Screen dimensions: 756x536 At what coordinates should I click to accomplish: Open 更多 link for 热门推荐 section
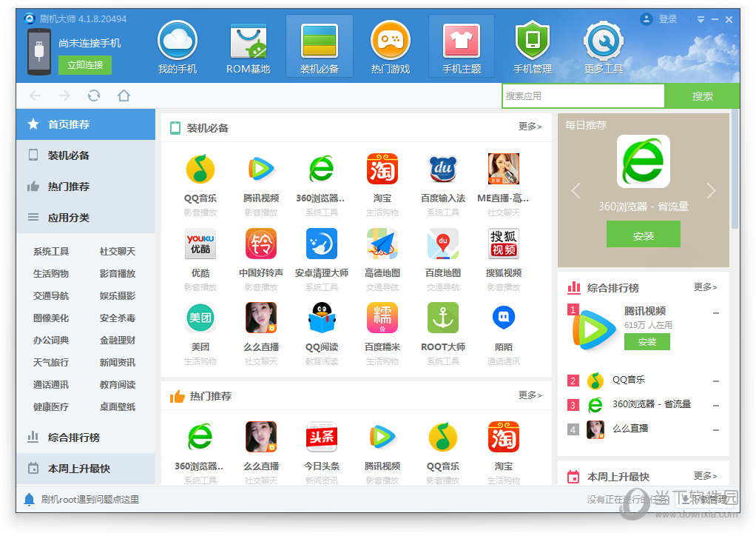coord(530,395)
